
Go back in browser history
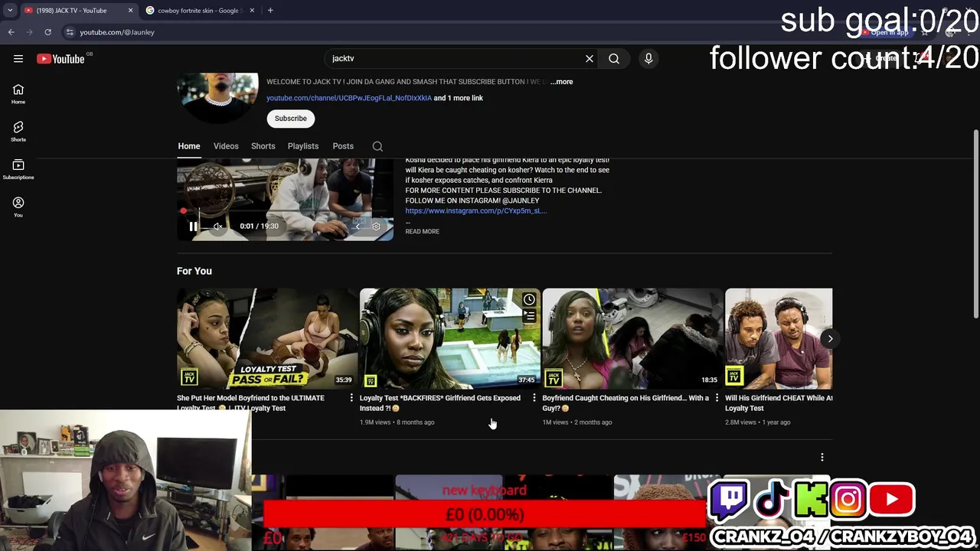click(x=11, y=32)
